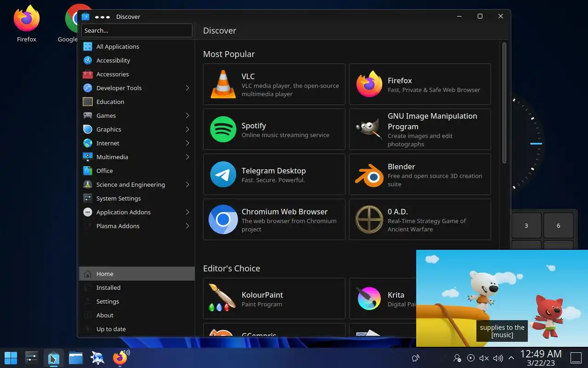Click the Telegram Desktop icon

point(223,174)
